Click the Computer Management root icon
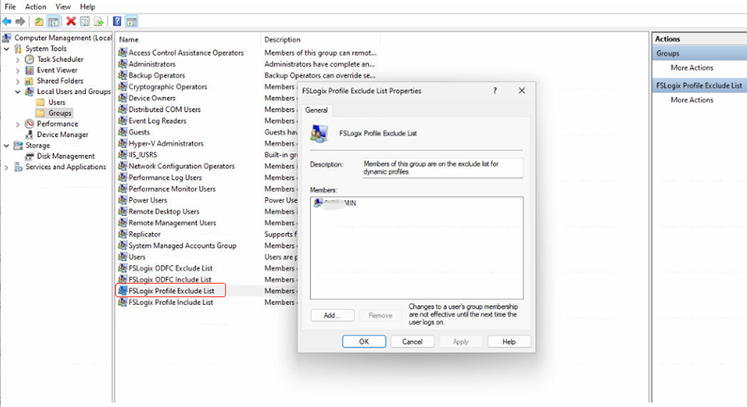The image size is (747, 407). pyautogui.click(x=7, y=38)
